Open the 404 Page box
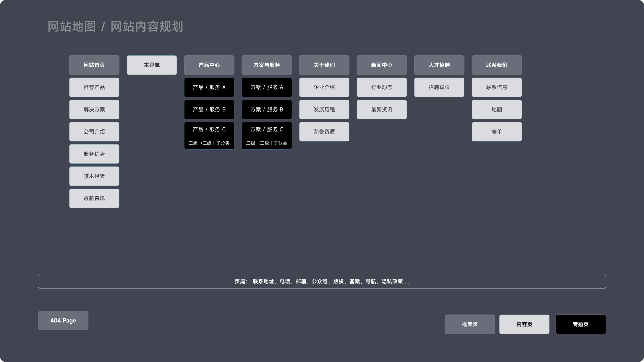The height and width of the screenshot is (362, 644). pyautogui.click(x=63, y=320)
